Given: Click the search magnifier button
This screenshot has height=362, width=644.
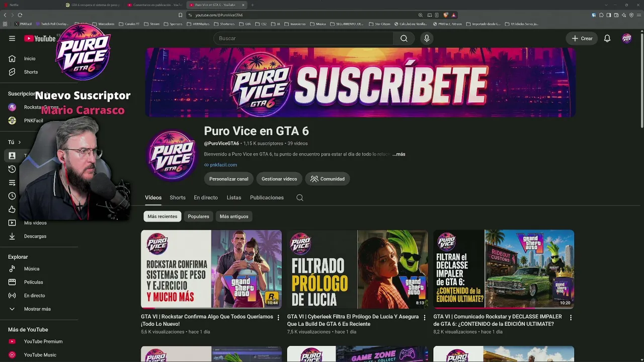Looking at the screenshot, I should pyautogui.click(x=404, y=38).
